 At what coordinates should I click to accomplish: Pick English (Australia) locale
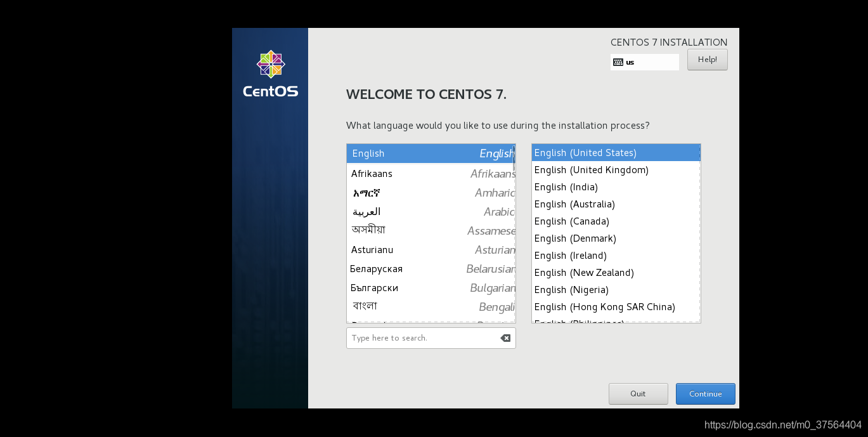pyautogui.click(x=616, y=204)
